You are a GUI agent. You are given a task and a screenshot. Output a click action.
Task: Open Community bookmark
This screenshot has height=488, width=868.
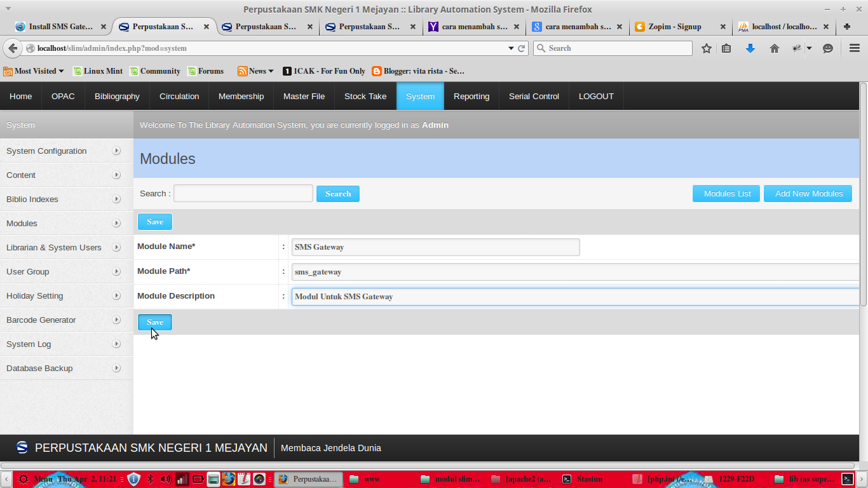pyautogui.click(x=155, y=71)
